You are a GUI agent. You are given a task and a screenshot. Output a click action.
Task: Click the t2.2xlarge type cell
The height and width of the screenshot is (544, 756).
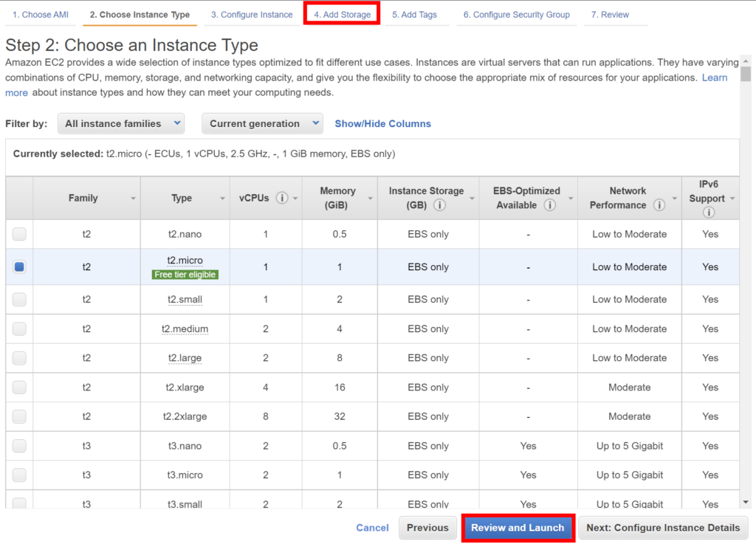pos(185,416)
